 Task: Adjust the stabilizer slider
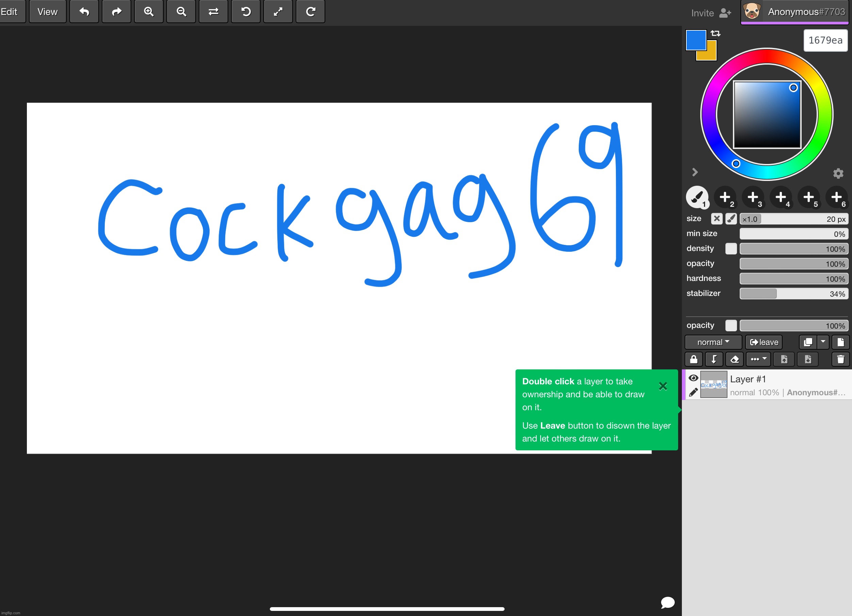pos(794,294)
